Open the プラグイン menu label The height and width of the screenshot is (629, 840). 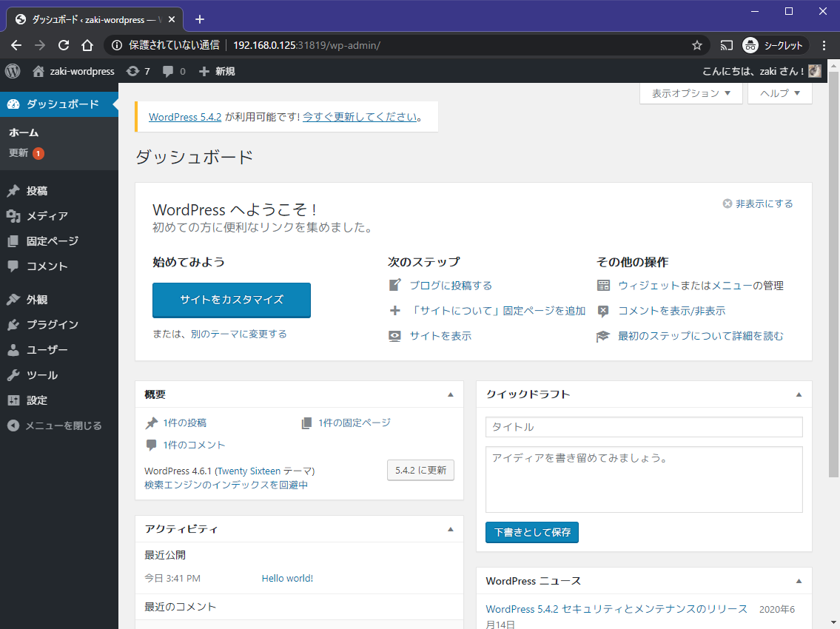(53, 325)
